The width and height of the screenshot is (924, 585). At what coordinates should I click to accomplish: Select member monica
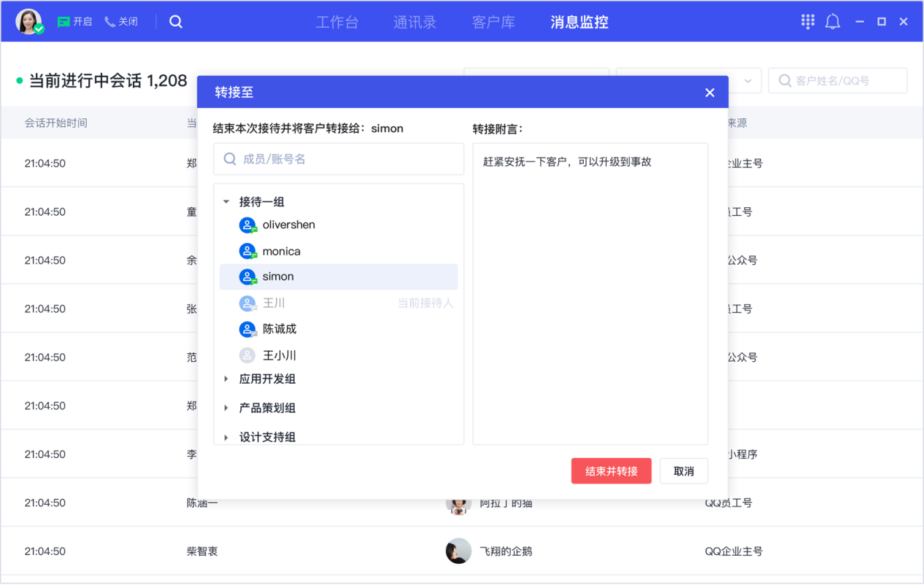click(339, 252)
